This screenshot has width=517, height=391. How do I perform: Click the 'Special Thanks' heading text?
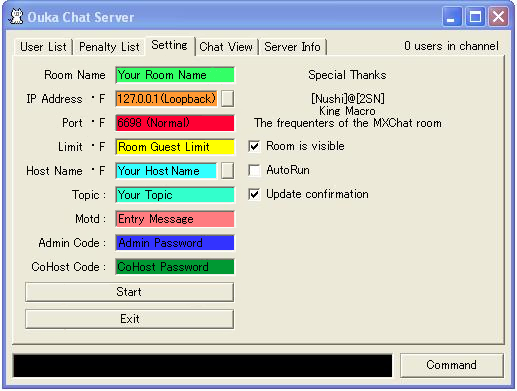pos(347,75)
